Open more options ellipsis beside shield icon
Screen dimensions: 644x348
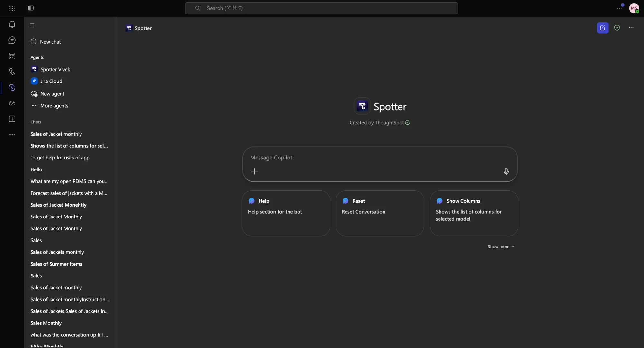(631, 28)
